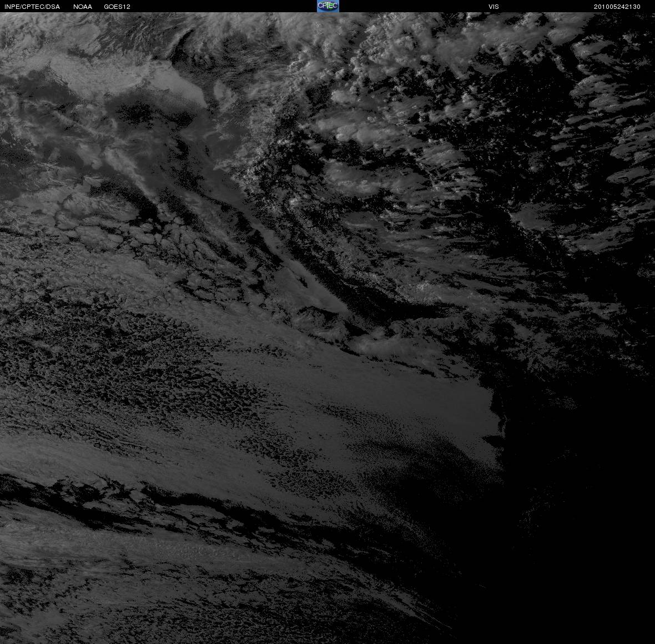Image resolution: width=655 pixels, height=644 pixels.
Task: Click the INPE/CPTEC/DSA label
Action: (32, 7)
